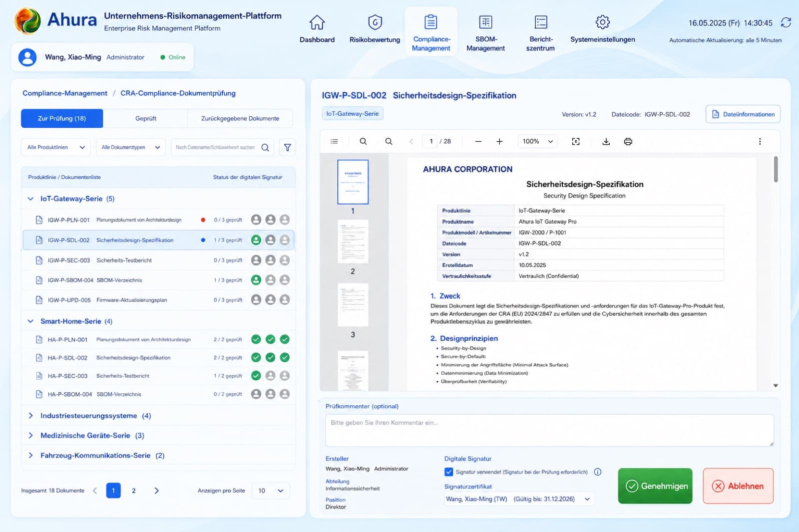The width and height of the screenshot is (799, 532).
Task: Print the document using the printer icon
Action: (x=628, y=141)
